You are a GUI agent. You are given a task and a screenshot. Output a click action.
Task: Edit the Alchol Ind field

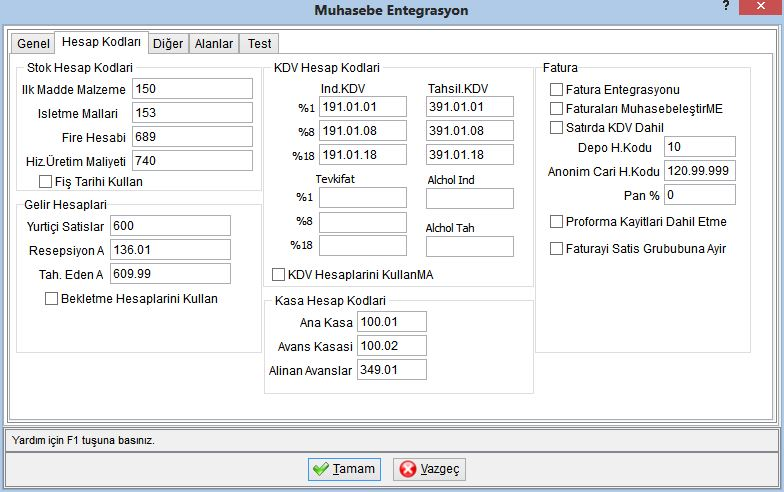[470, 198]
